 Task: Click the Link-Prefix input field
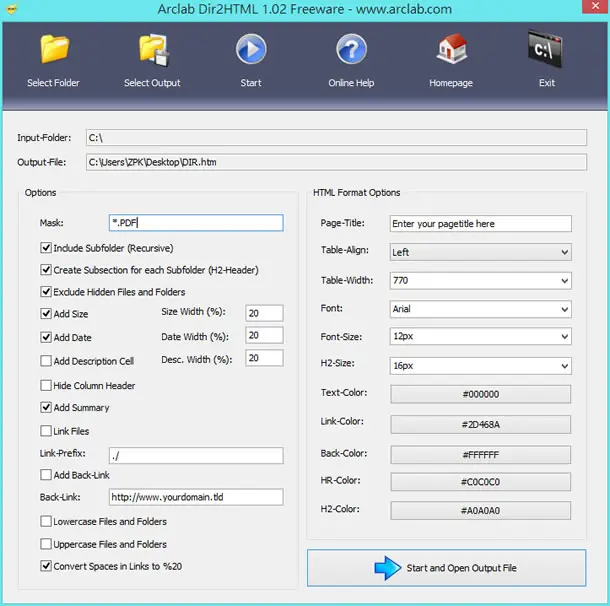click(196, 455)
